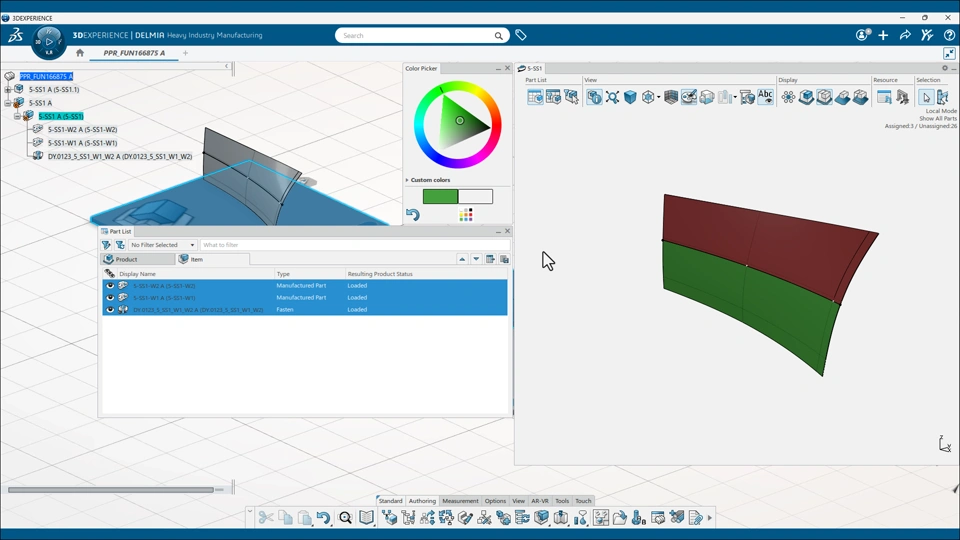Click the first Resource group icon
The width and height of the screenshot is (960, 540).
(884, 97)
